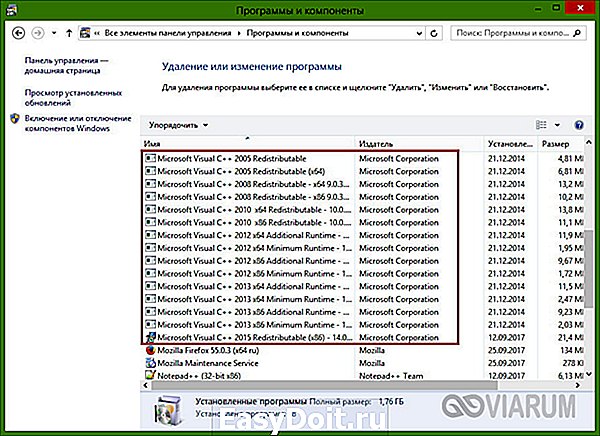This screenshot has width=600, height=436.
Task: Click Программы и компоненты breadcrumb
Action: tap(297, 33)
